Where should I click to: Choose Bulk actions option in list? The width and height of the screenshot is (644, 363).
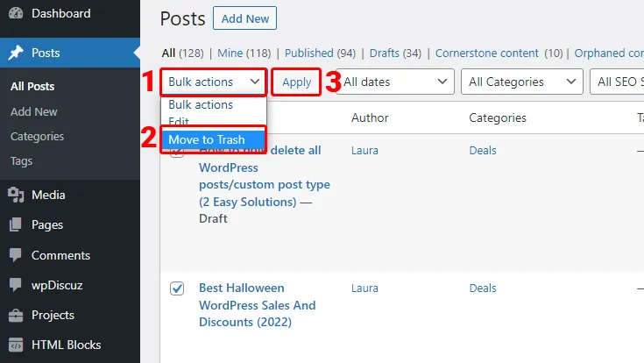[x=214, y=105]
